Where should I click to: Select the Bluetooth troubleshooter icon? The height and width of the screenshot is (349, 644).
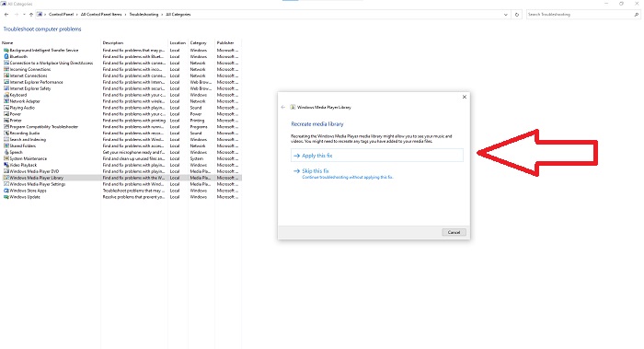(6, 57)
